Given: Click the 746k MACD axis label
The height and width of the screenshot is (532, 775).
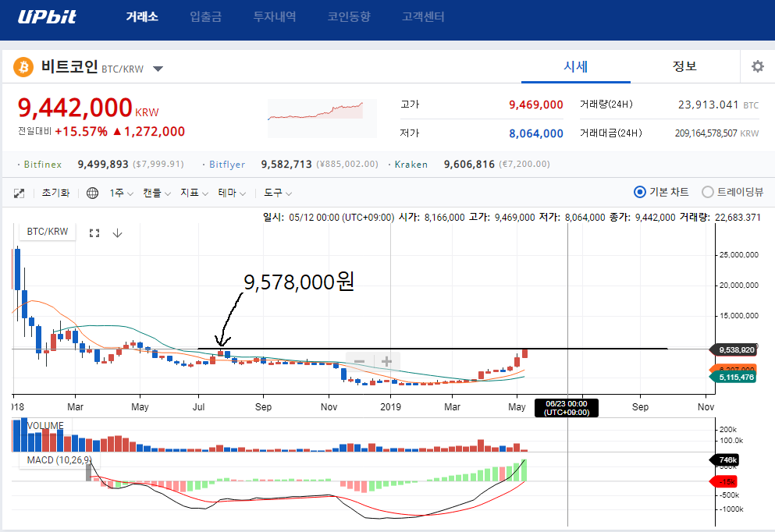Looking at the screenshot, I should (726, 460).
